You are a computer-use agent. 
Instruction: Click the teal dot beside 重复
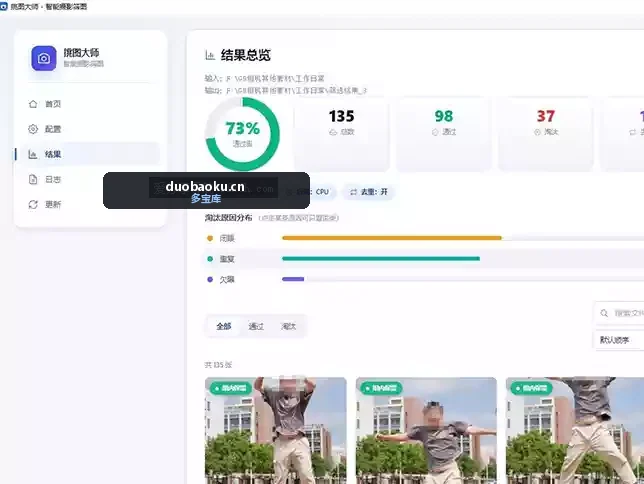(x=210, y=259)
